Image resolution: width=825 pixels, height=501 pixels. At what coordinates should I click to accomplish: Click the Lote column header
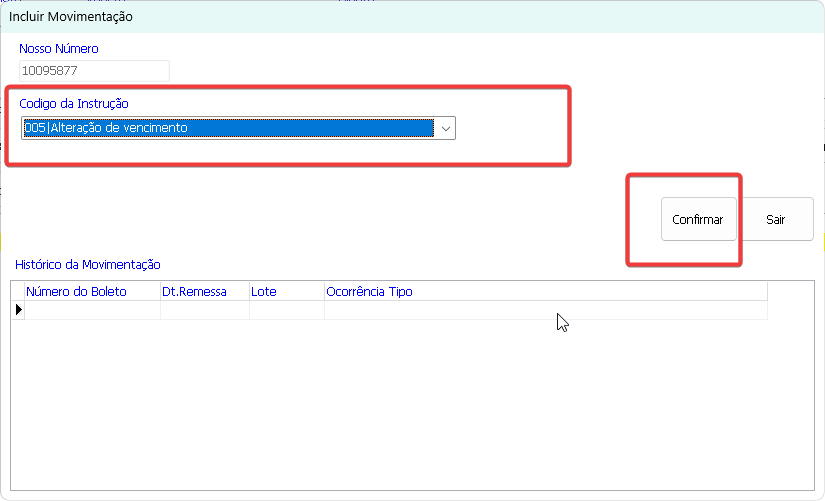pos(286,292)
